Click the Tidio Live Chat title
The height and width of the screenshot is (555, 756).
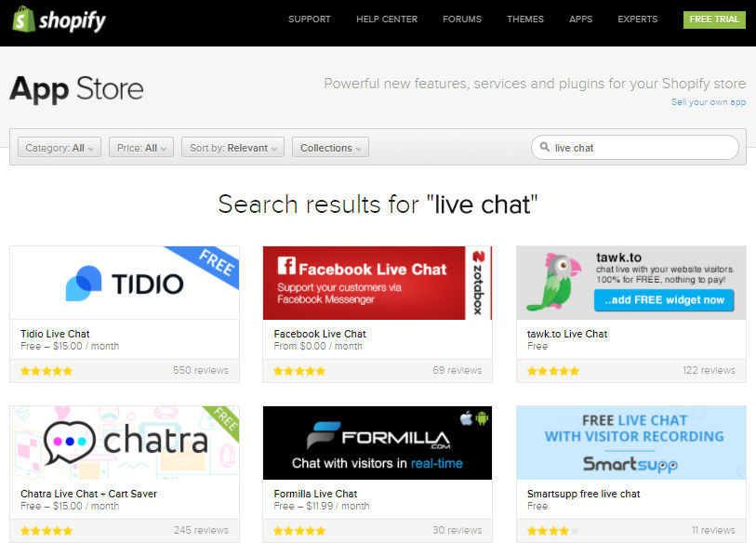coord(55,334)
